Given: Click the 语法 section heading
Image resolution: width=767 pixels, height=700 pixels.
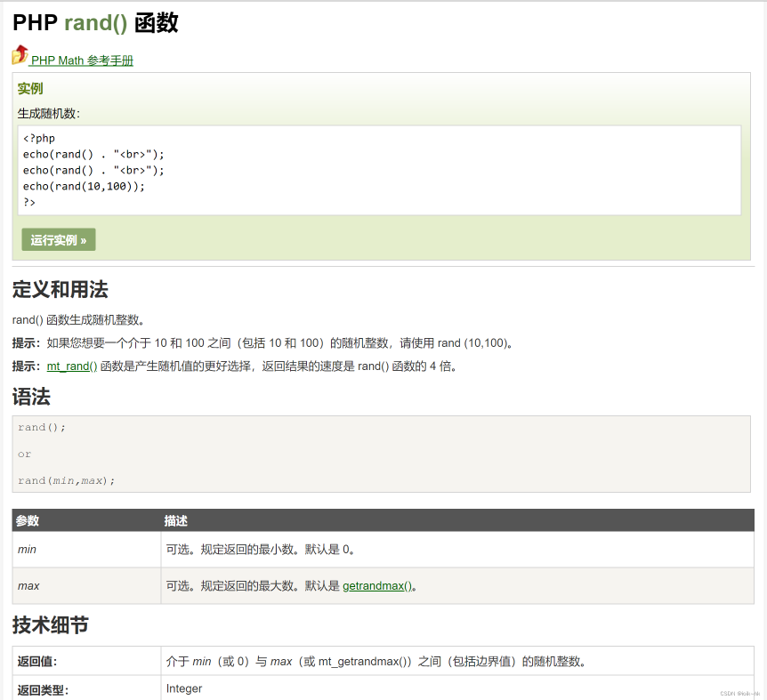Looking at the screenshot, I should (34, 396).
